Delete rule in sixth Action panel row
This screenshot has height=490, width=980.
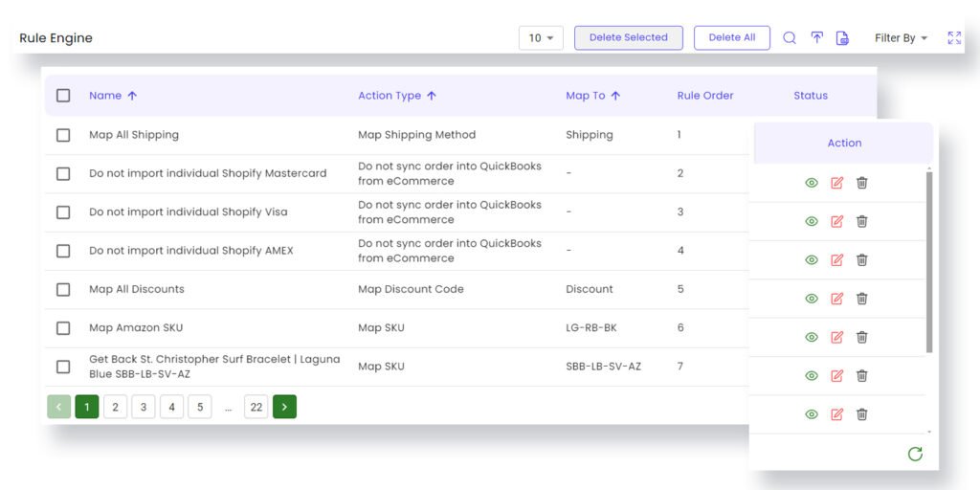pyautogui.click(x=862, y=375)
